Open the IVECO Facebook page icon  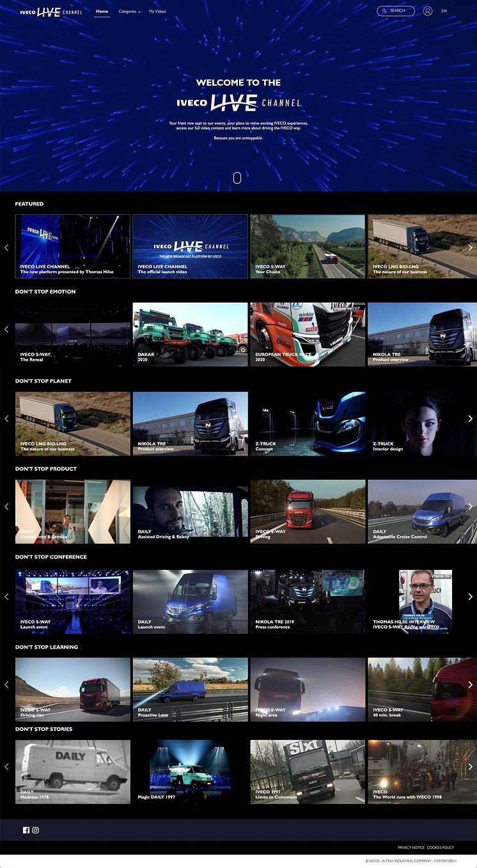[x=26, y=830]
